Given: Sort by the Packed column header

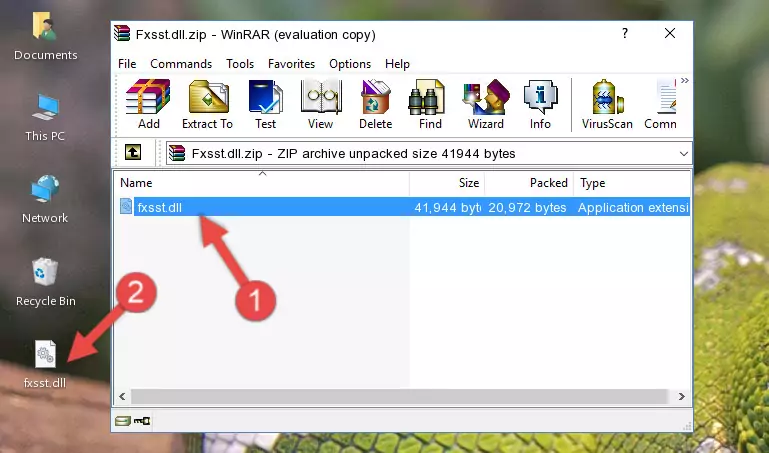Looking at the screenshot, I should point(529,183).
